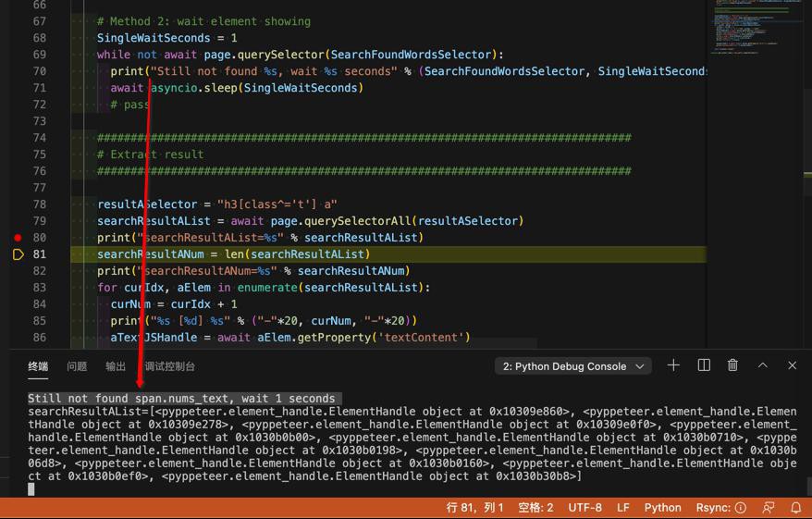The height and width of the screenshot is (519, 812).
Task: Click terminal output 'Still not found span.nums_text'
Action: click(x=128, y=399)
